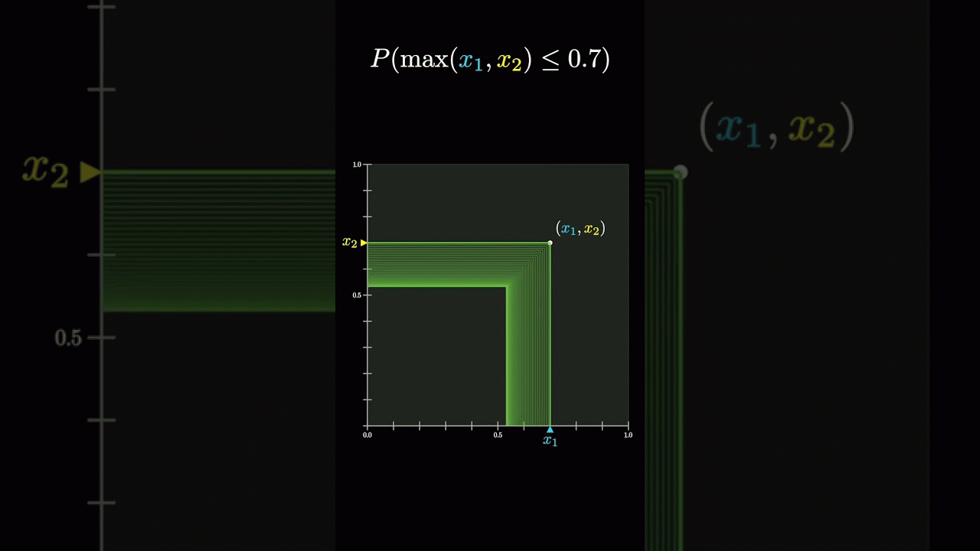Click the small yellow x2 label beside the plot
The height and width of the screenshot is (551, 980).
click(x=350, y=243)
